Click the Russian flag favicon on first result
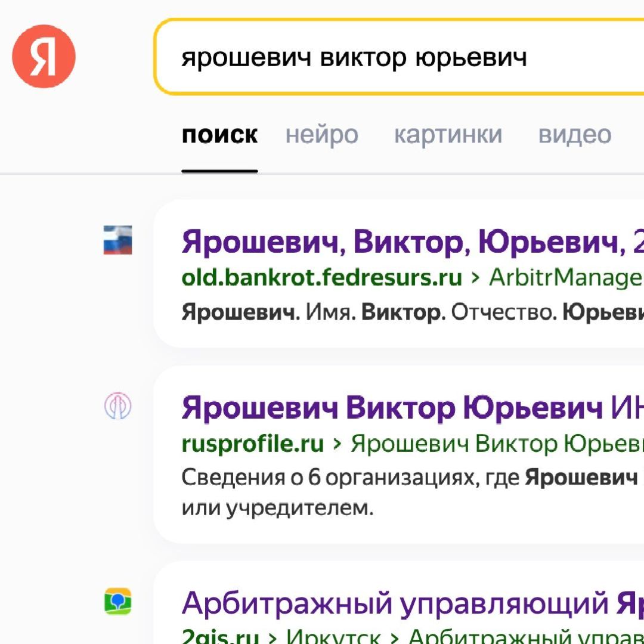Viewport: 644px width, 644px height. [117, 240]
